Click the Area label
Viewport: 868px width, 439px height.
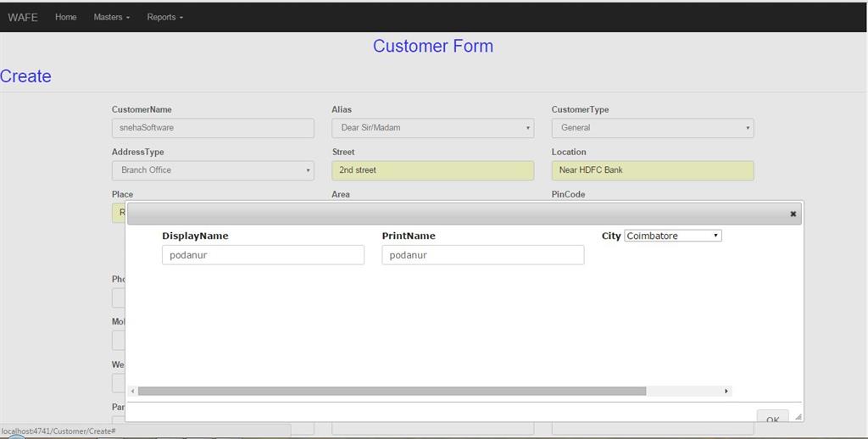pos(341,194)
